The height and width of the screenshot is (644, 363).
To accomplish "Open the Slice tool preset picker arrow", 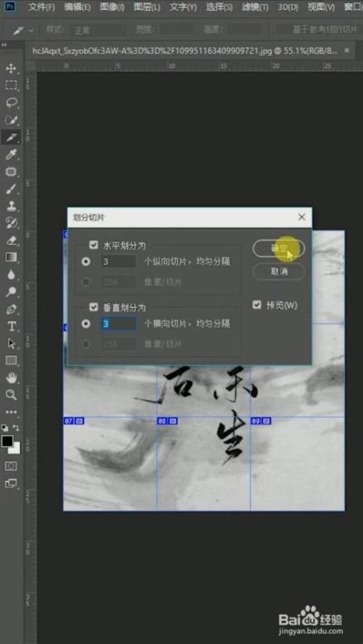I will [x=30, y=30].
